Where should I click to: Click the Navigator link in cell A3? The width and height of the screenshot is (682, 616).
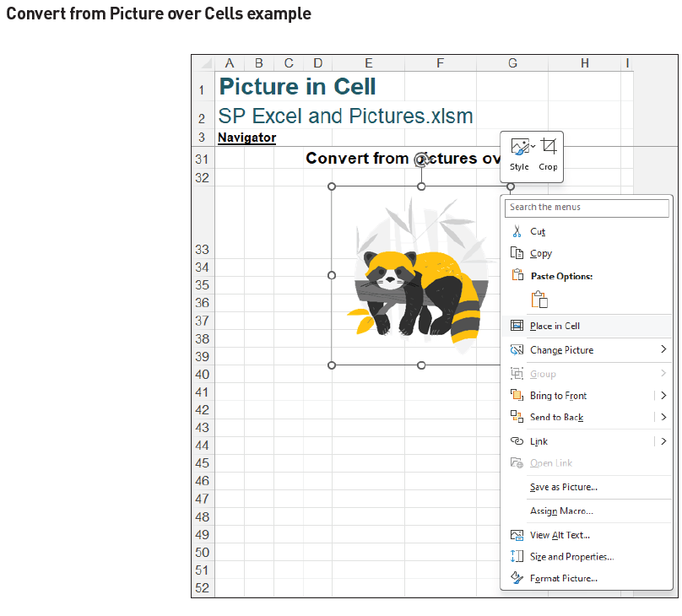pyautogui.click(x=246, y=138)
